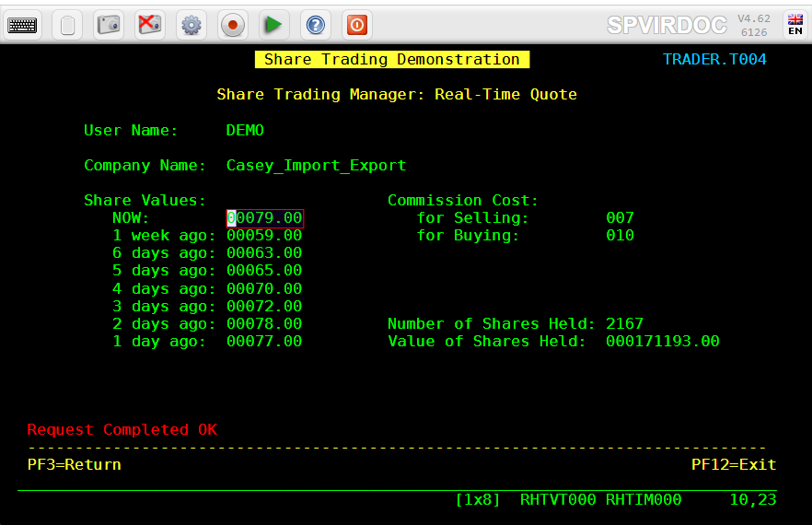The height and width of the screenshot is (525, 812).
Task: Click the NOW share value input field
Action: (x=264, y=218)
